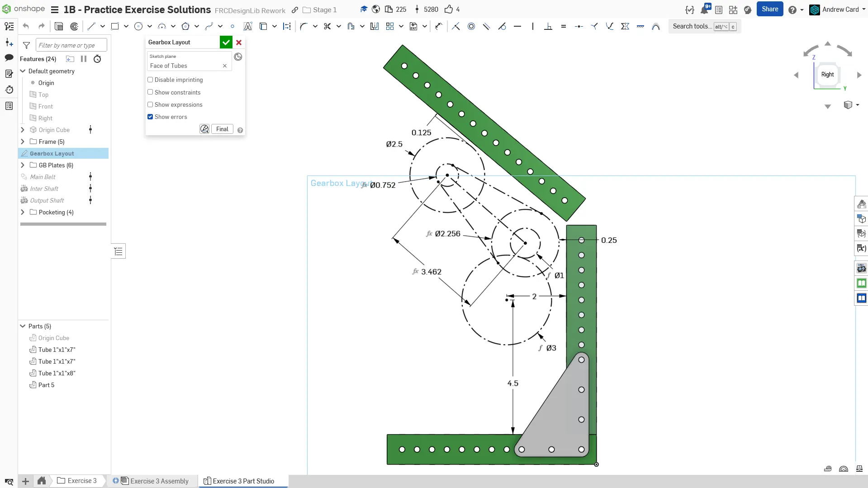Uncheck the Show errors checkbox
This screenshot has width=868, height=488.
[150, 117]
